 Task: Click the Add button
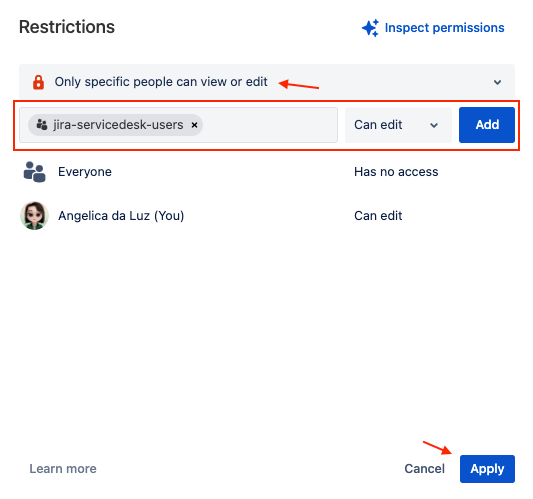pyautogui.click(x=487, y=125)
